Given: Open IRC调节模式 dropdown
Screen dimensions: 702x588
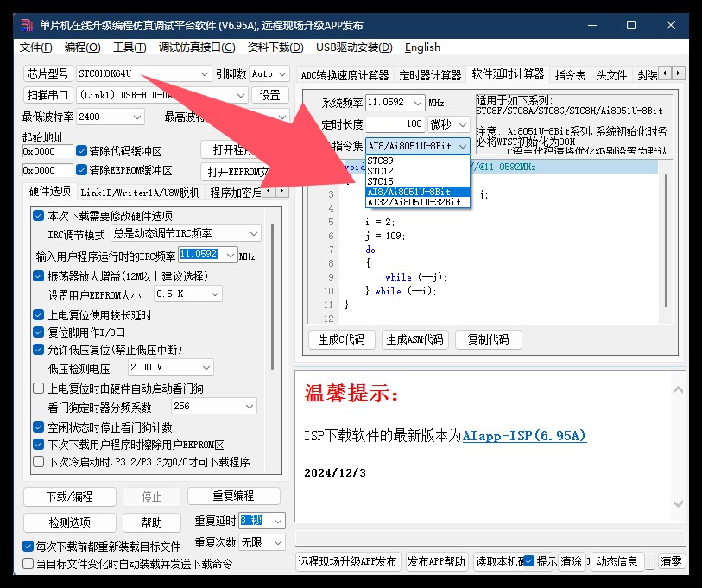Looking at the screenshot, I should click(186, 233).
